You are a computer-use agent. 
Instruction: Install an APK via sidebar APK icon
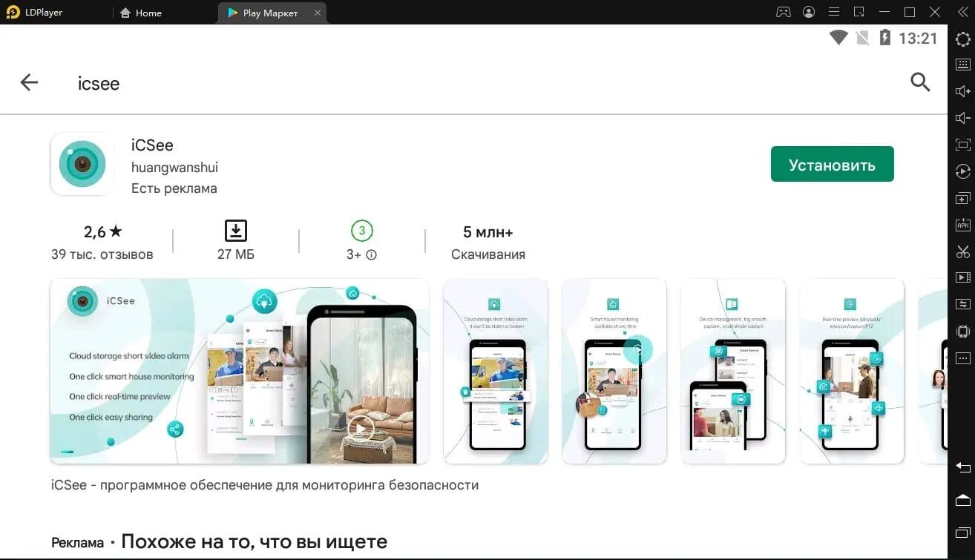click(x=962, y=225)
